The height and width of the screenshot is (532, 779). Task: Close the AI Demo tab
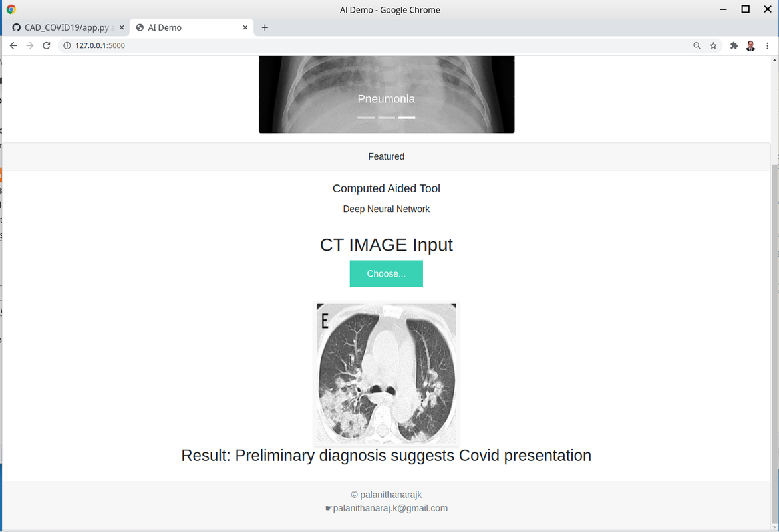pyautogui.click(x=245, y=27)
